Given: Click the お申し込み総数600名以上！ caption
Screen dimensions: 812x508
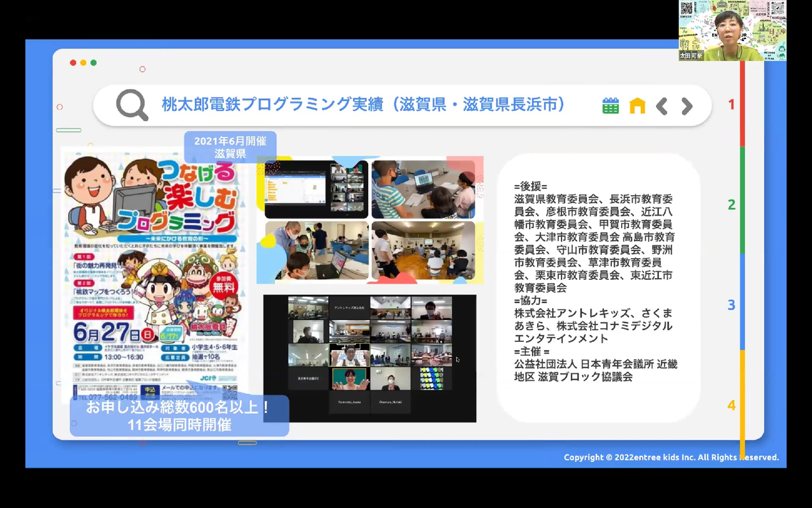Looking at the screenshot, I should pos(177,406).
